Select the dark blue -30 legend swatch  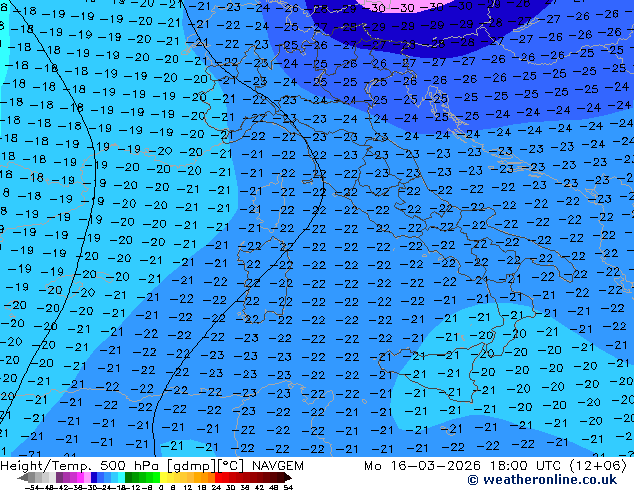(94, 477)
